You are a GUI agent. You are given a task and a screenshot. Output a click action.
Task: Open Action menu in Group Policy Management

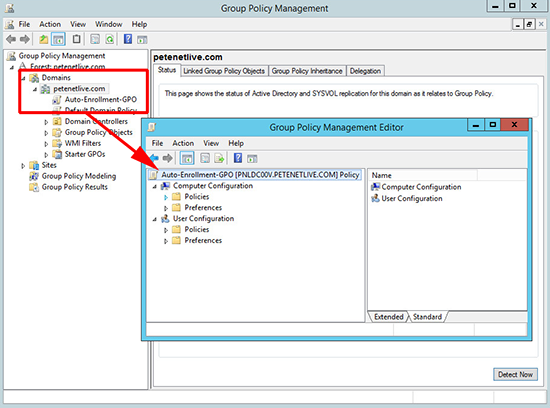50,24
